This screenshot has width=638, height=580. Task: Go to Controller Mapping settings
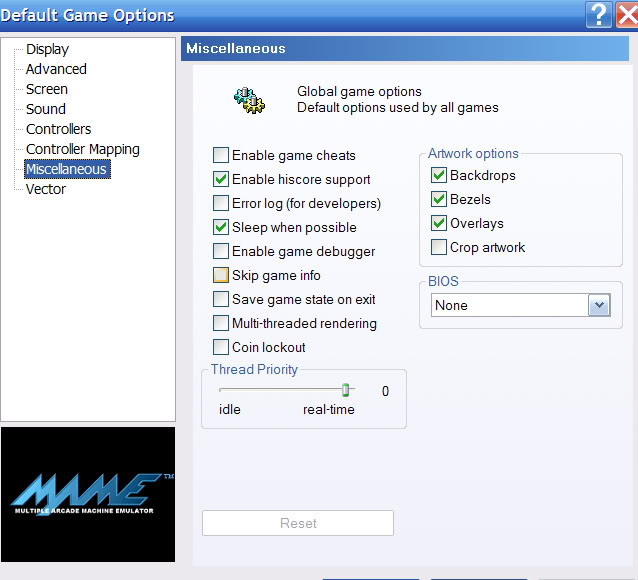click(83, 149)
